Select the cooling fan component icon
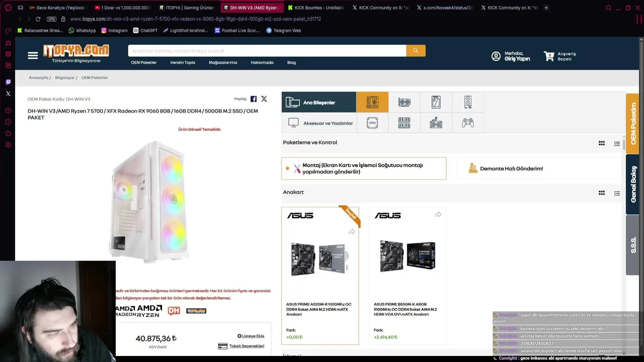The image size is (644, 362). click(x=436, y=123)
